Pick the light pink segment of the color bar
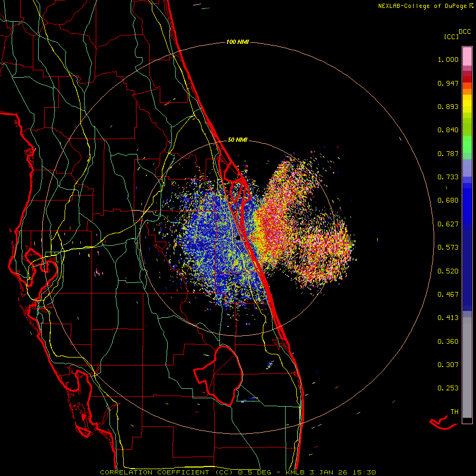 [467, 56]
